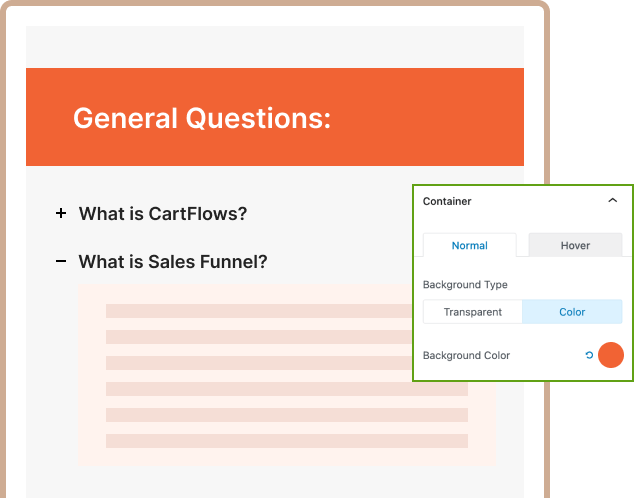The width and height of the screenshot is (634, 498).
Task: Click the plus icon beside What is CartFlows?
Action: tap(61, 213)
